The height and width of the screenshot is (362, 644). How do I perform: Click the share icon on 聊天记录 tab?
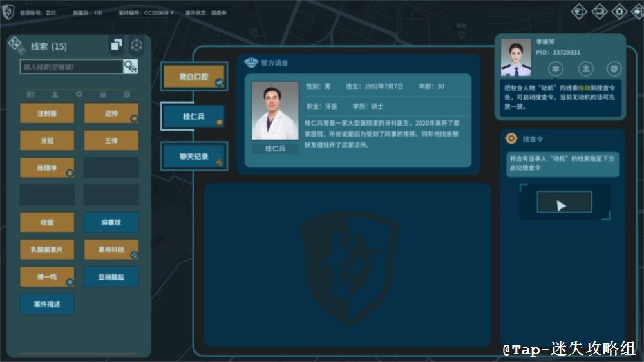click(220, 163)
